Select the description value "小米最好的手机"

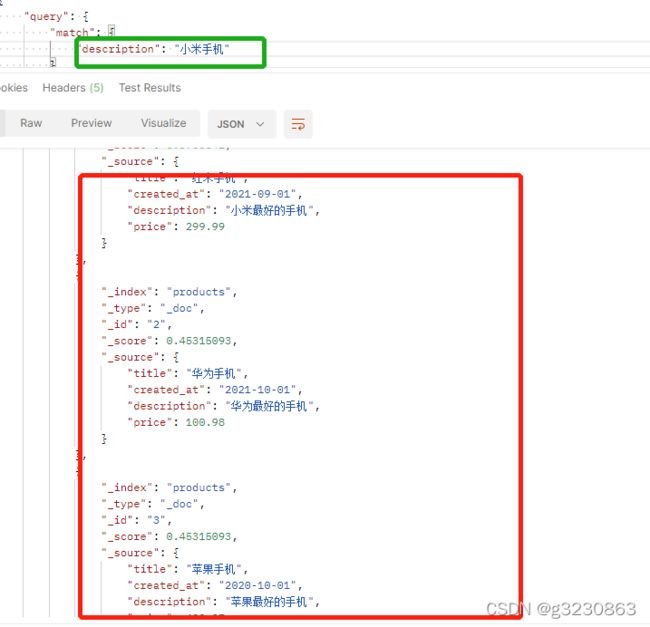pos(269,211)
